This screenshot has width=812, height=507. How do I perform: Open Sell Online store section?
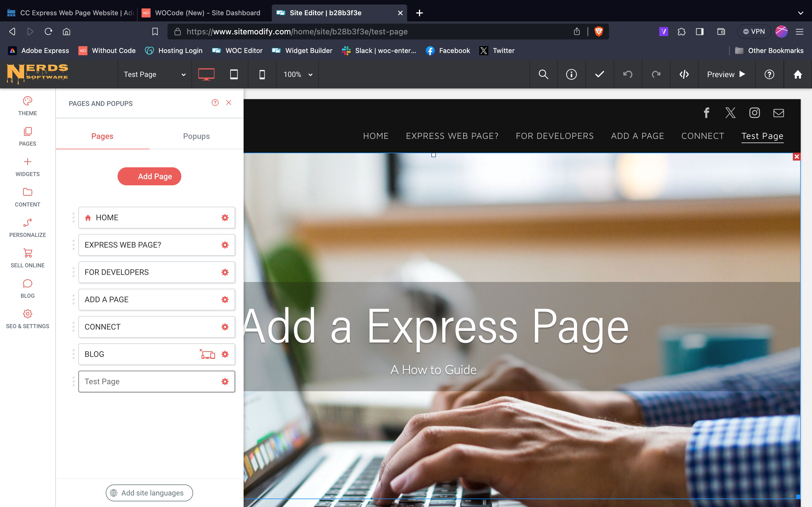tap(28, 258)
